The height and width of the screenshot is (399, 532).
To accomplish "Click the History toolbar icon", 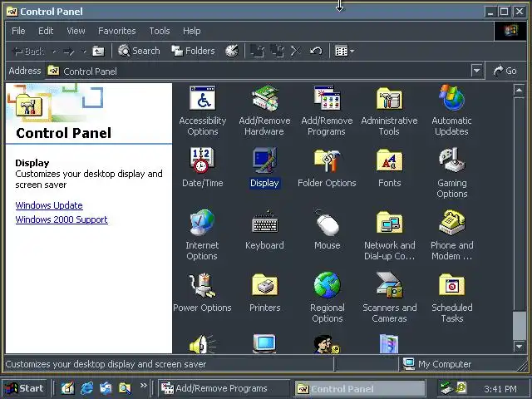I will [x=232, y=51].
